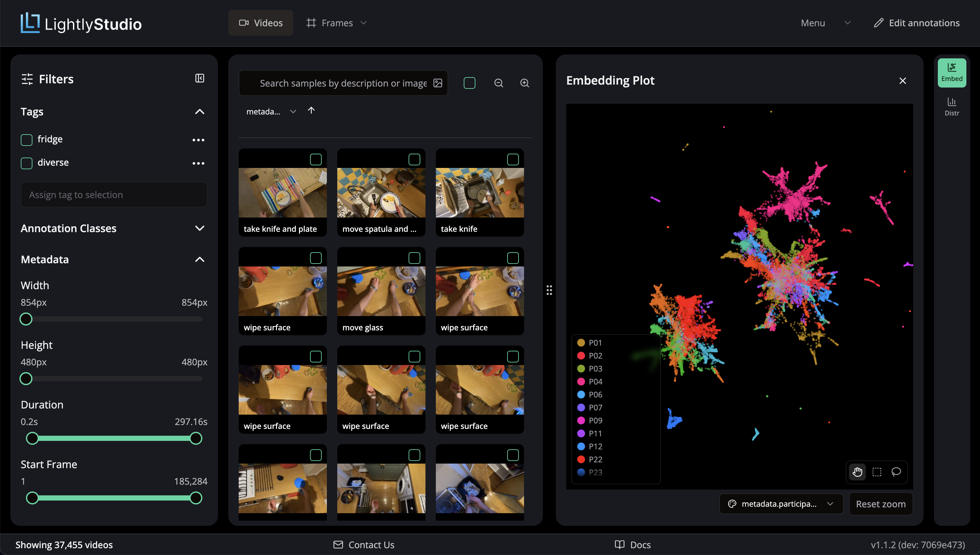Open the metada... sort field dropdown
Screen dimensions: 980x555
click(271, 112)
